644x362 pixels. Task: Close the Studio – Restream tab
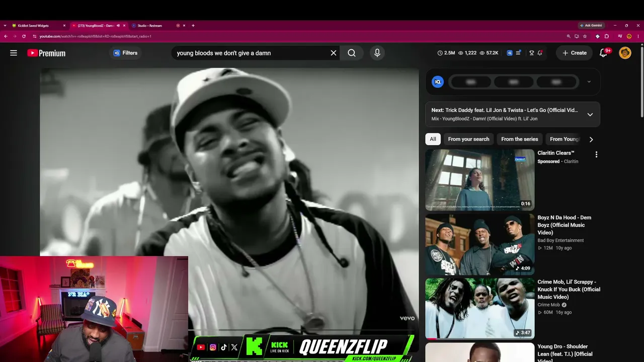184,26
